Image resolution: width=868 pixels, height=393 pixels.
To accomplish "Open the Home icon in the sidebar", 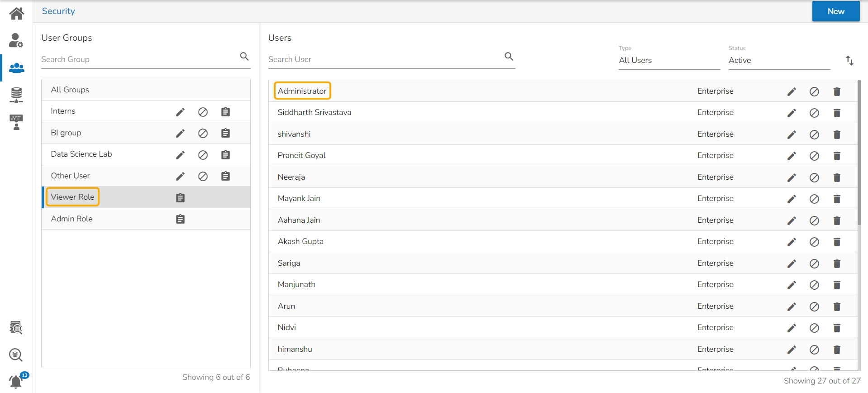I will click(x=16, y=14).
